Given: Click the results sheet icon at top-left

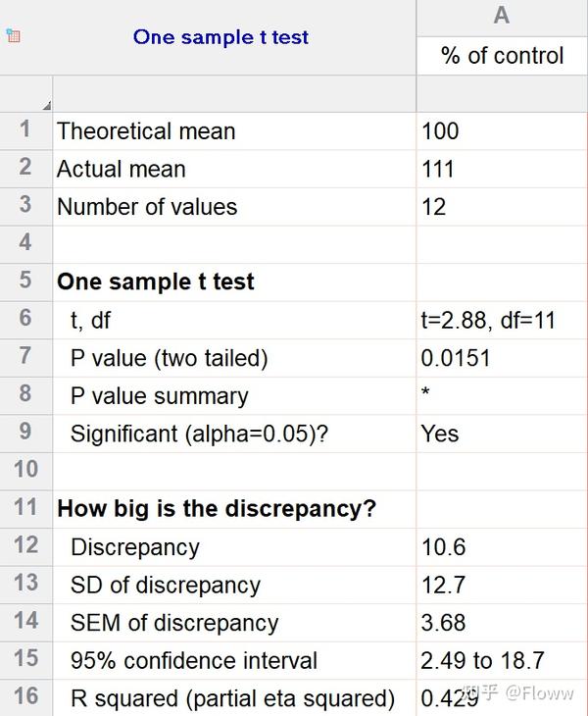Looking at the screenshot, I should pos(13,36).
